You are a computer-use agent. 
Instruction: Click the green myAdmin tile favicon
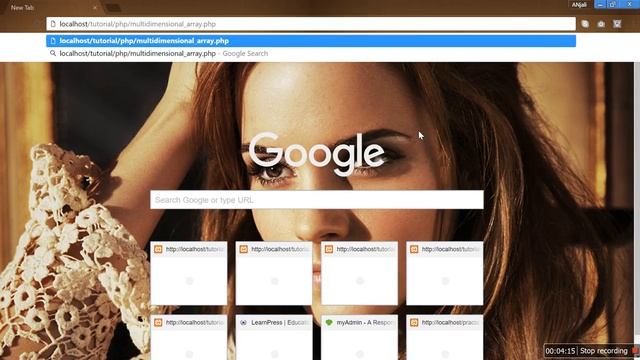(x=329, y=322)
